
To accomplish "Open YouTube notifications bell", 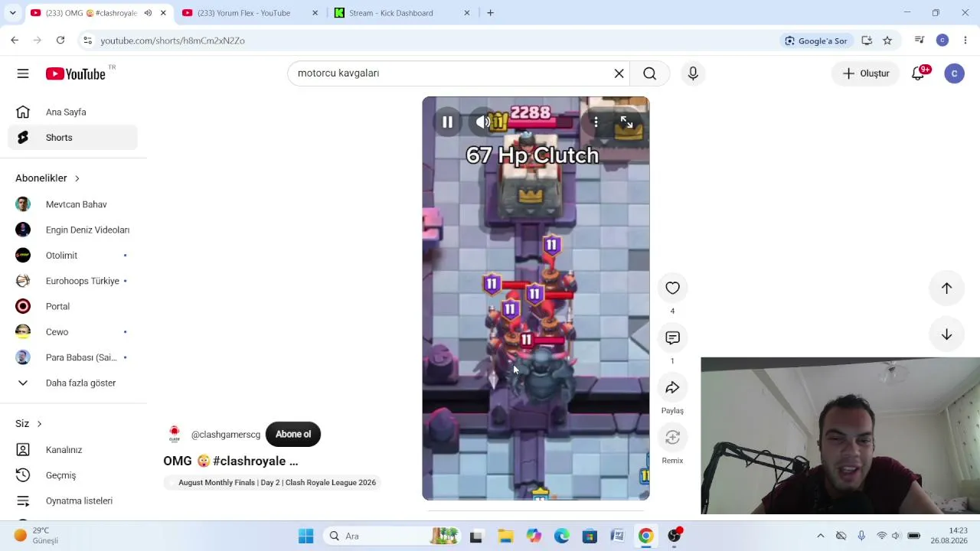I will (918, 73).
